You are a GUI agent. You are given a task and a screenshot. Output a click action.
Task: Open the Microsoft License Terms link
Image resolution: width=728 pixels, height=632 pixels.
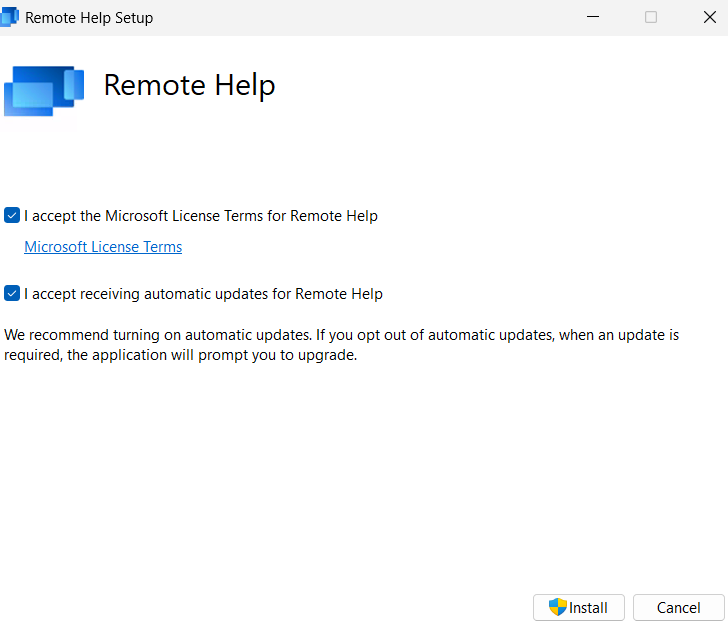[x=103, y=247]
